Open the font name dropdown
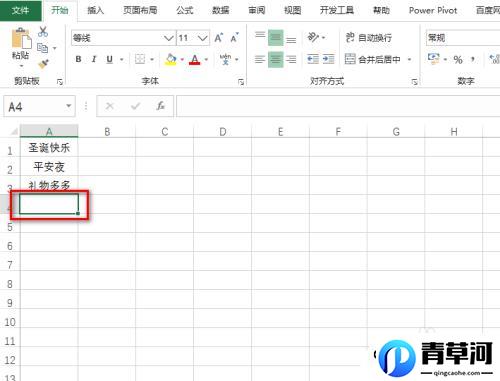Viewport: 500px width, 381px height. point(169,38)
